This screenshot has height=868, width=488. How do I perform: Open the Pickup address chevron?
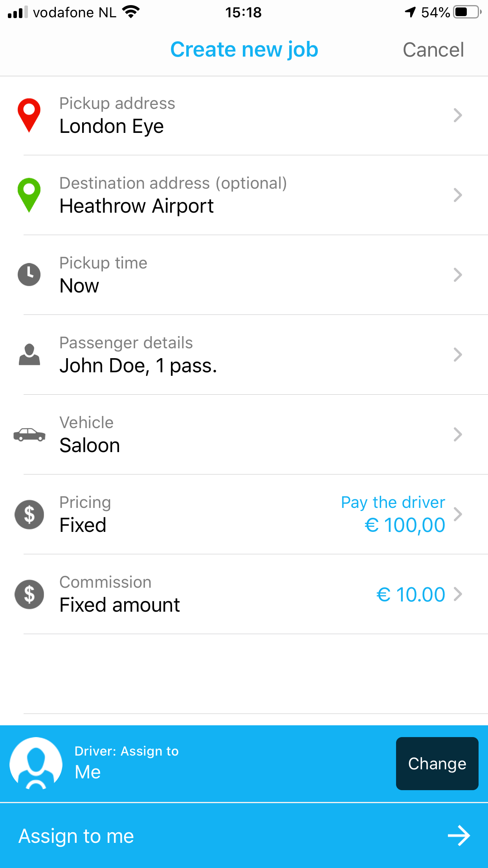point(457,115)
